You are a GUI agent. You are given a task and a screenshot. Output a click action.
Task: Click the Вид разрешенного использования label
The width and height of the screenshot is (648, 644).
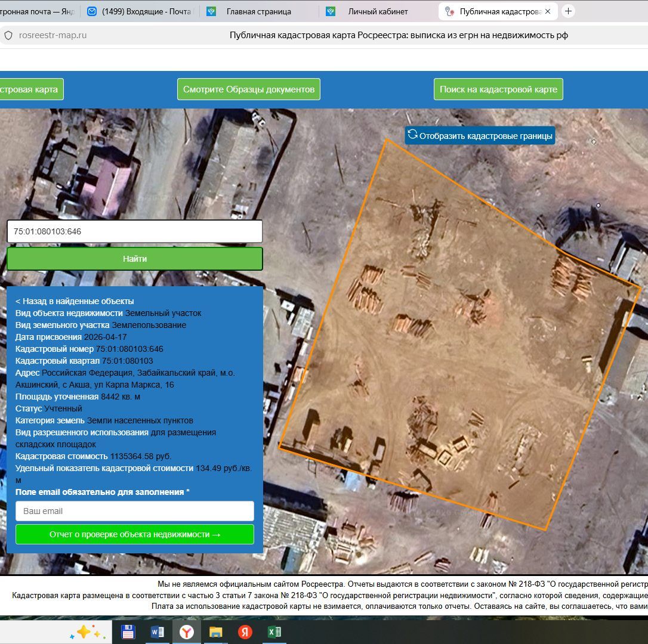click(82, 432)
